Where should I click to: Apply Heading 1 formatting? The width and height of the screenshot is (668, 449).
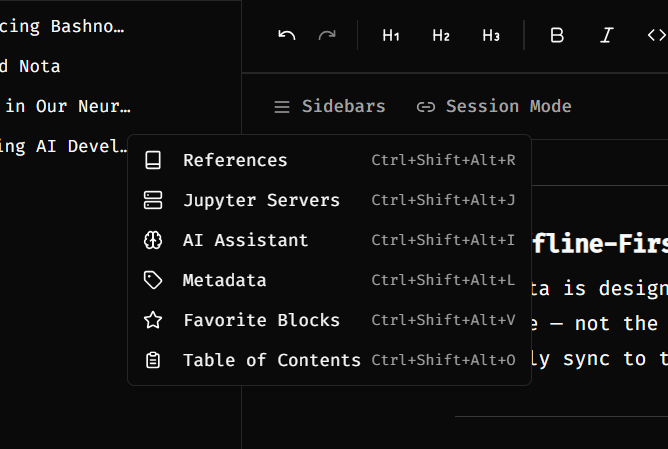tap(391, 35)
